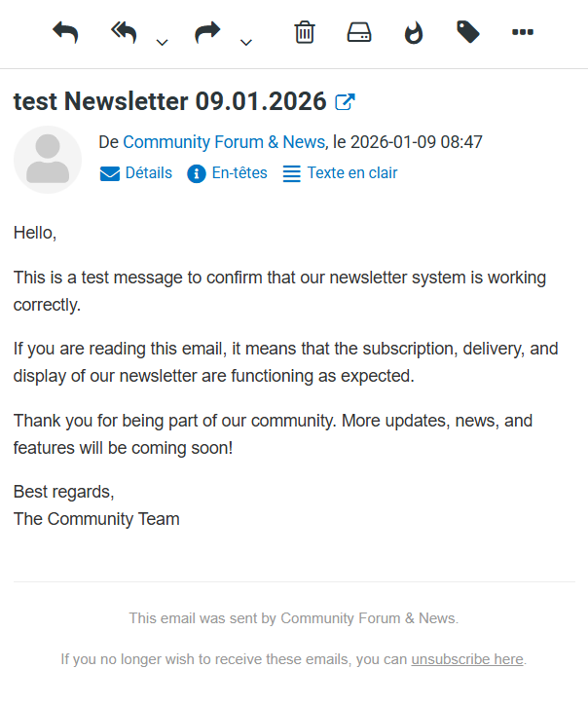The image size is (588, 706).
Task: Click the sender's avatar picture
Action: pyautogui.click(x=48, y=159)
